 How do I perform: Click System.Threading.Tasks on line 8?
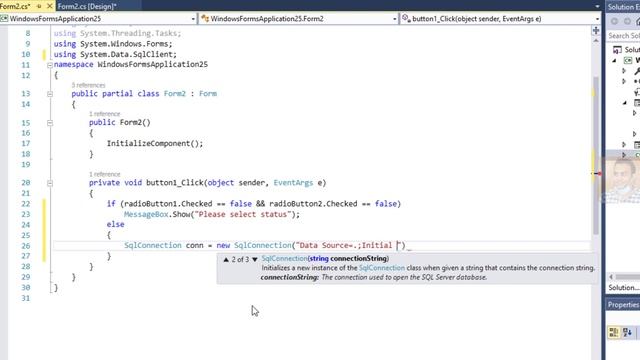(129, 33)
